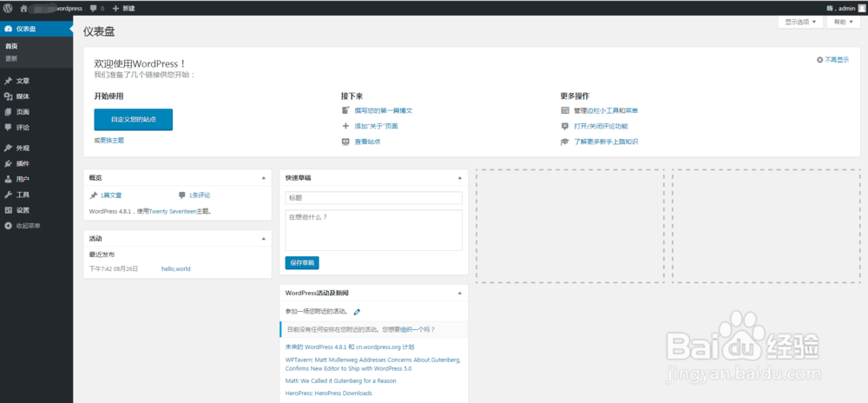Open Matt: We Called it Gutenberg link
Image resolution: width=868 pixels, height=403 pixels.
(x=341, y=381)
